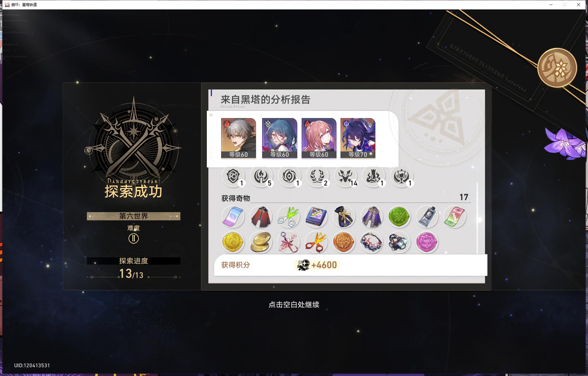The width and height of the screenshot is (588, 376).
Task: Click the gray-haired level 60 character portrait
Action: pos(238,138)
